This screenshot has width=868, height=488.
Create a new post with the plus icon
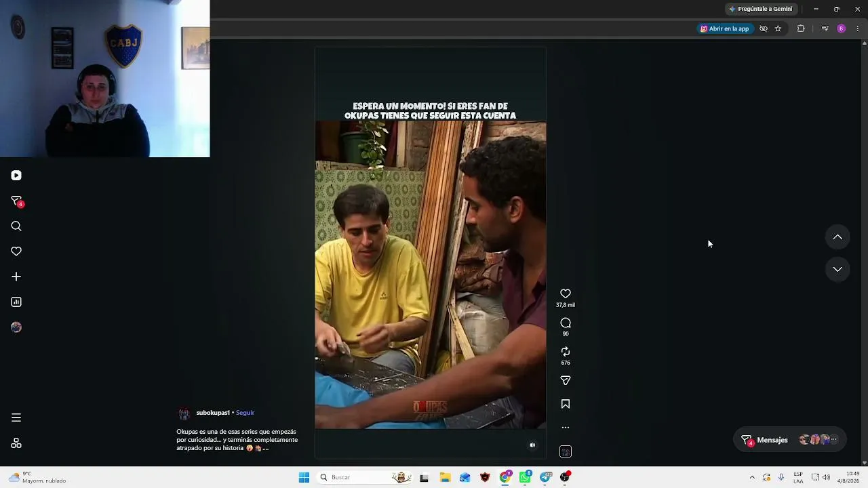(x=16, y=277)
